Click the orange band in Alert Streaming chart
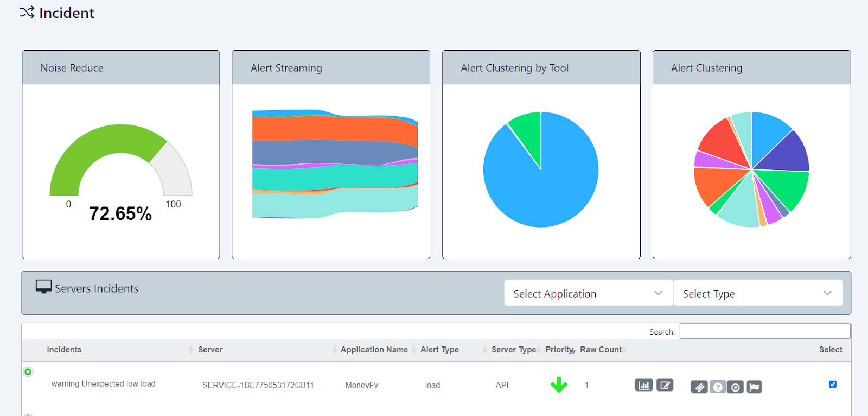Viewport: 868px width, 416px height. 335,129
